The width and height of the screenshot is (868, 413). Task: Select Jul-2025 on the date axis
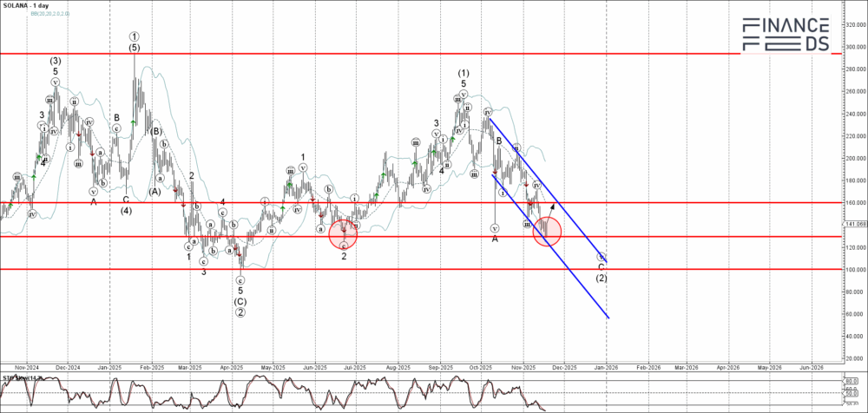click(x=355, y=367)
